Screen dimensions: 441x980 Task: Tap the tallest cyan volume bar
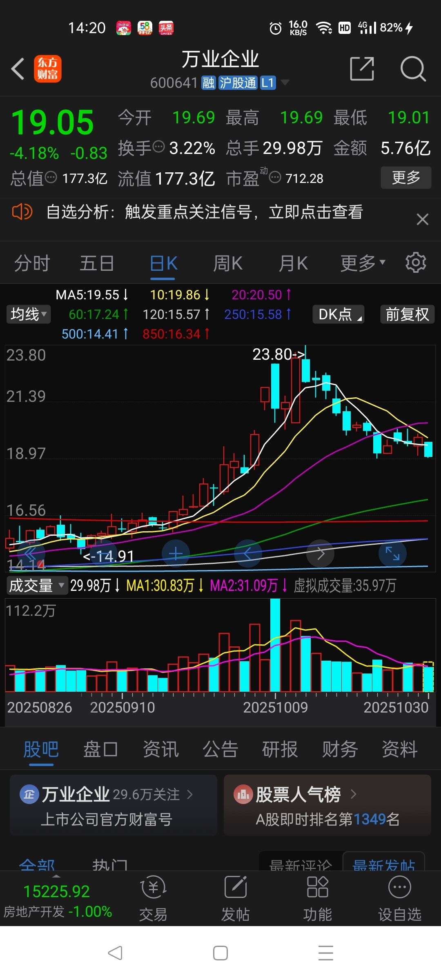(x=275, y=645)
